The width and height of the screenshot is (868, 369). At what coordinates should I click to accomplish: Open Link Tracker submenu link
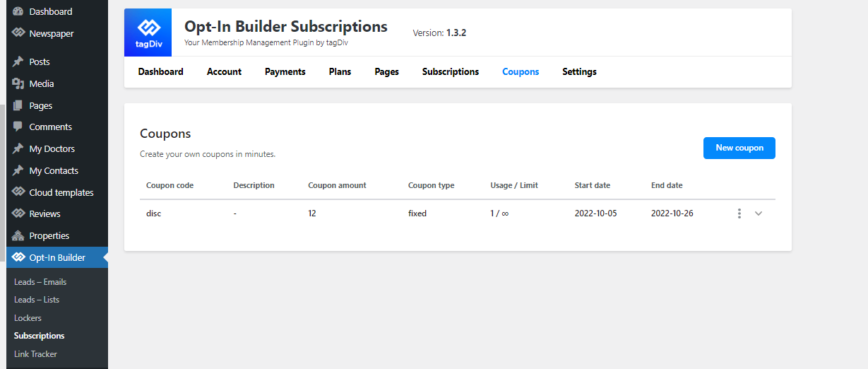click(35, 354)
